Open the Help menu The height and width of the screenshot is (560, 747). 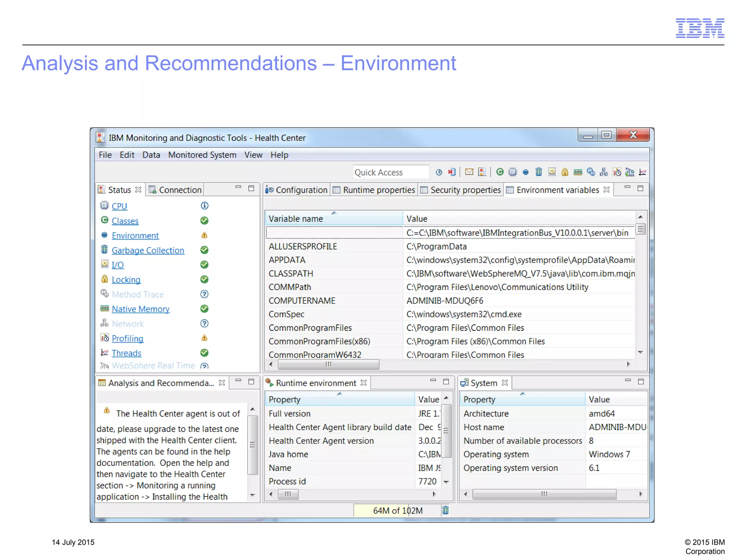coord(279,155)
